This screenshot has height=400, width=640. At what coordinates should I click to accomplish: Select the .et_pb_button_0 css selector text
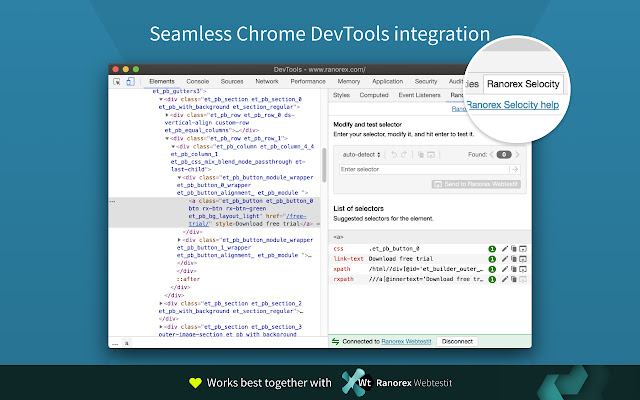coord(394,249)
